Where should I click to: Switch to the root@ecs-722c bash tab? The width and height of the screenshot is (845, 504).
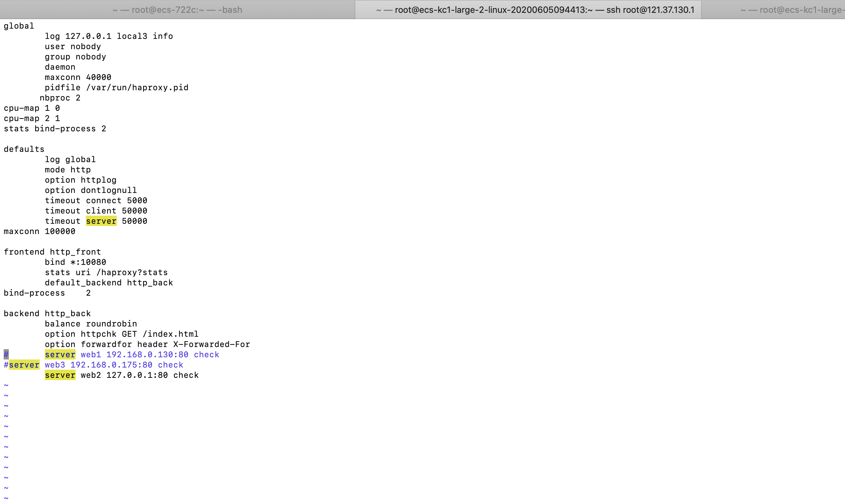pos(177,10)
